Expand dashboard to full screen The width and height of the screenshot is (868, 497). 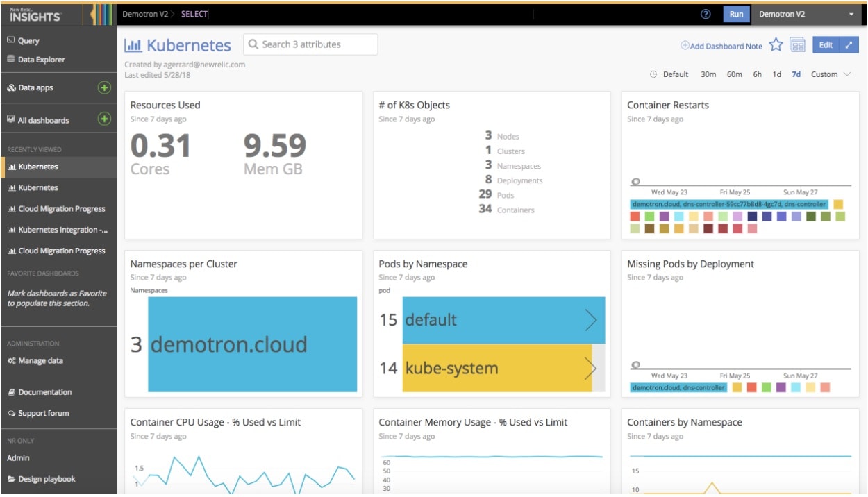tap(849, 45)
